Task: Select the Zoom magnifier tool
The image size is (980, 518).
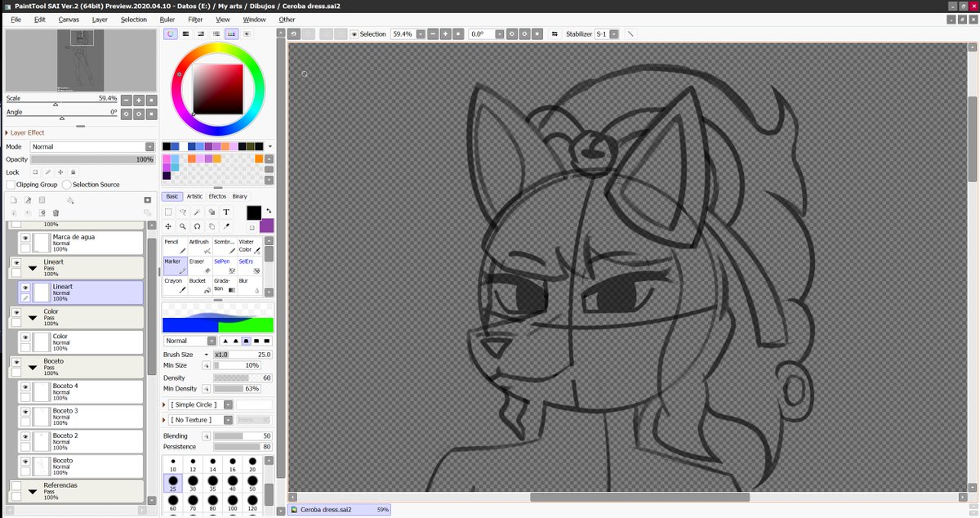Action: pyautogui.click(x=183, y=226)
